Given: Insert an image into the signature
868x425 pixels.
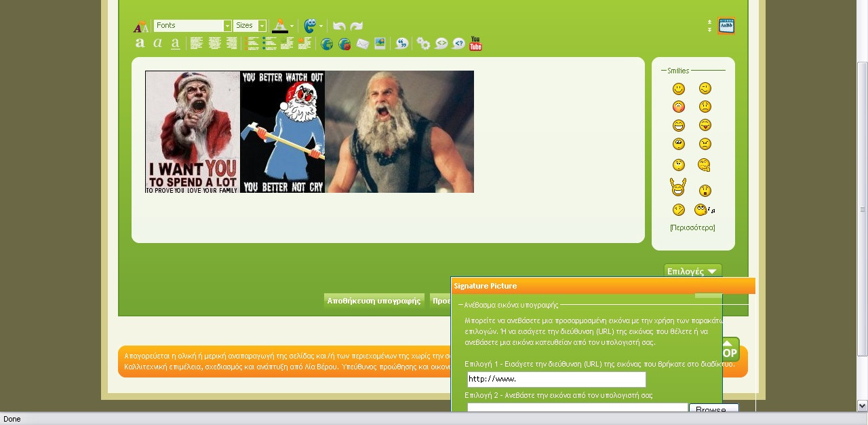Looking at the screenshot, I should [x=380, y=43].
